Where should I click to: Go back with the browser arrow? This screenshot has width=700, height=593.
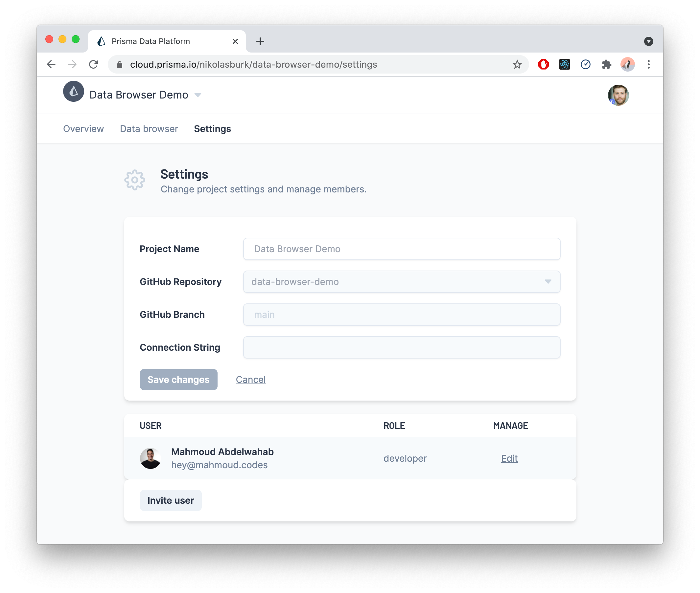(52, 65)
